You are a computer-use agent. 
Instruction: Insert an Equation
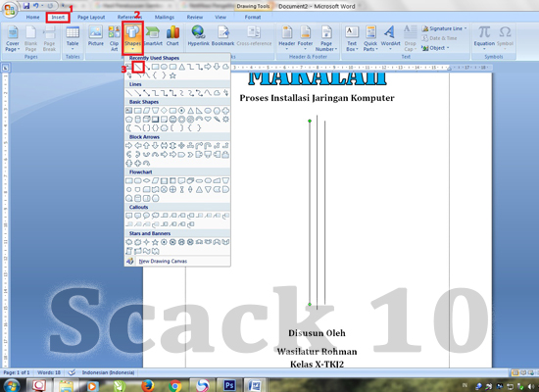[484, 37]
